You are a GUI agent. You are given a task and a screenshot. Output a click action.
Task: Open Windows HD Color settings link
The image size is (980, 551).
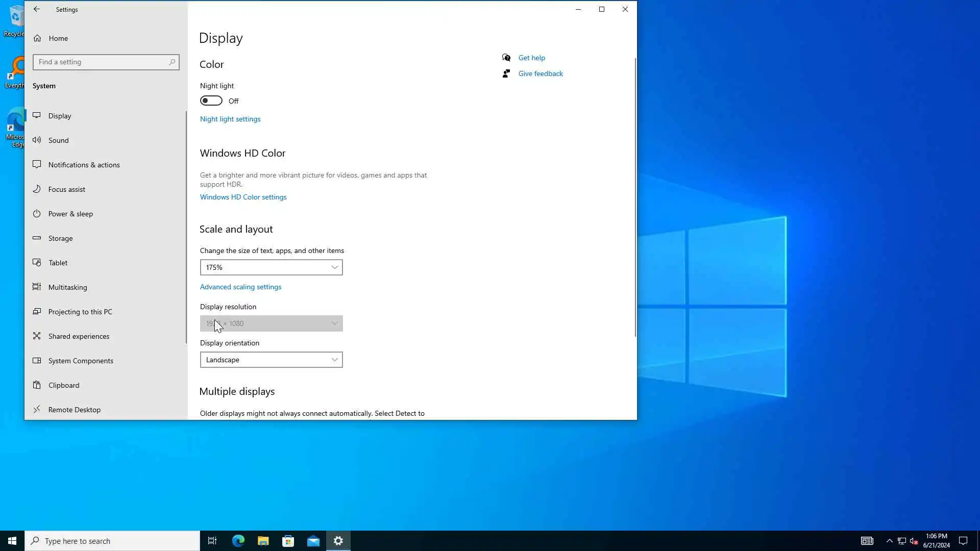[x=243, y=197]
